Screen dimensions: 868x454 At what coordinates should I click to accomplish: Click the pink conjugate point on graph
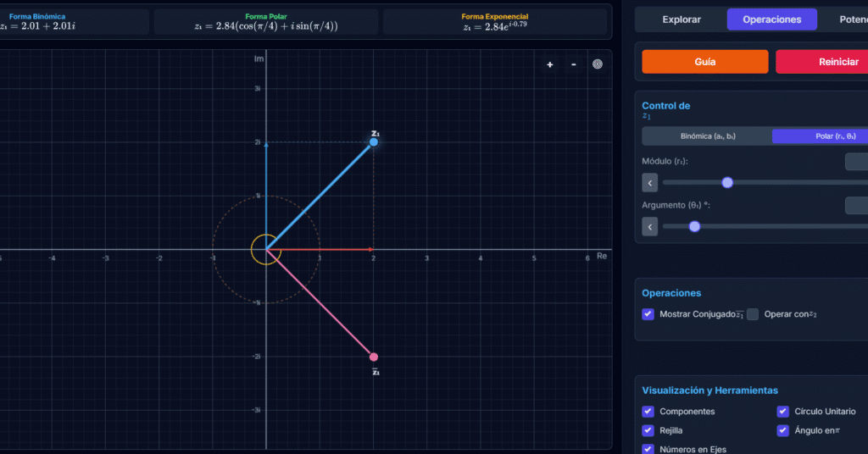click(x=374, y=357)
